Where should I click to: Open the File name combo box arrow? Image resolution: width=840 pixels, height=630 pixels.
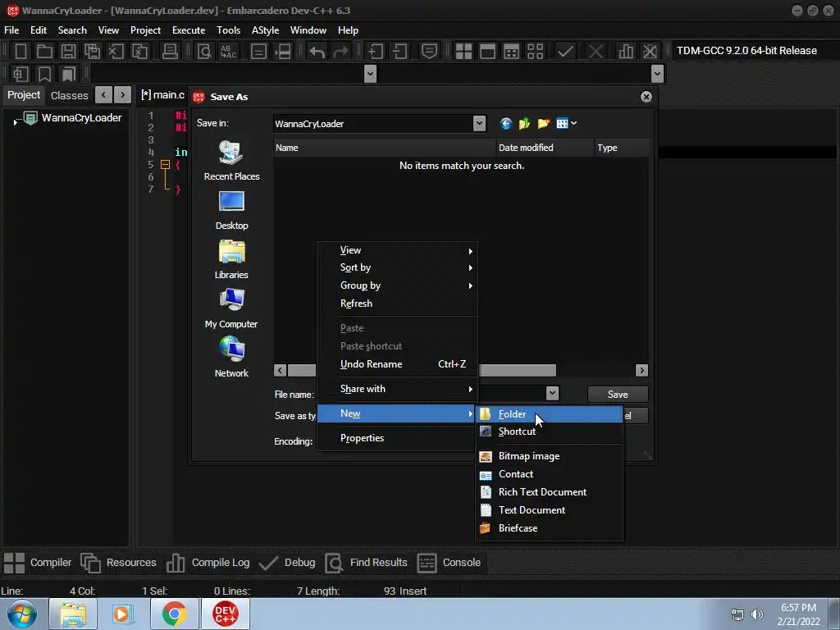coord(552,394)
